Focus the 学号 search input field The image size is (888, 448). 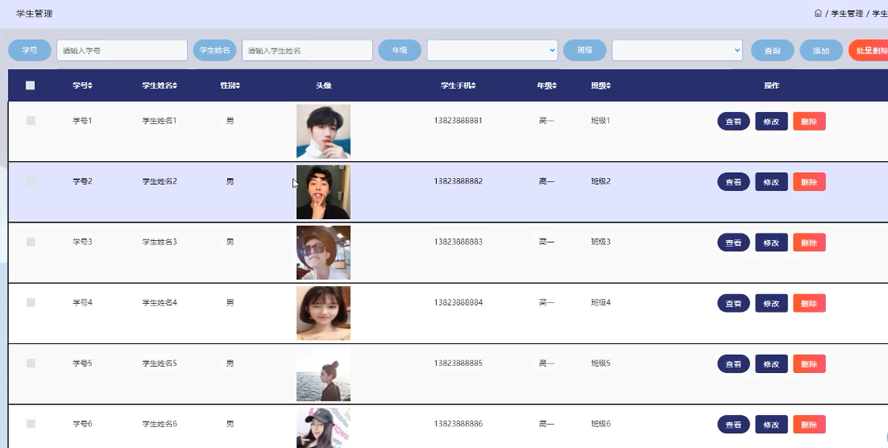point(122,50)
